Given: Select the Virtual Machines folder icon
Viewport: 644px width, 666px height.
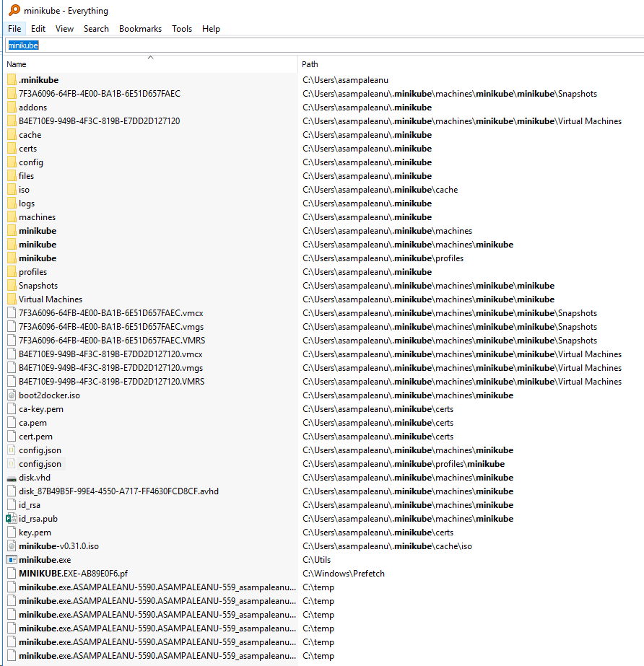Looking at the screenshot, I should [12, 299].
